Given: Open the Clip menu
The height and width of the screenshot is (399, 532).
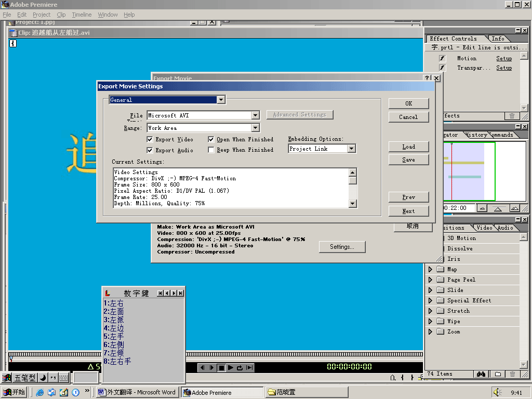Looking at the screenshot, I should tap(61, 15).
